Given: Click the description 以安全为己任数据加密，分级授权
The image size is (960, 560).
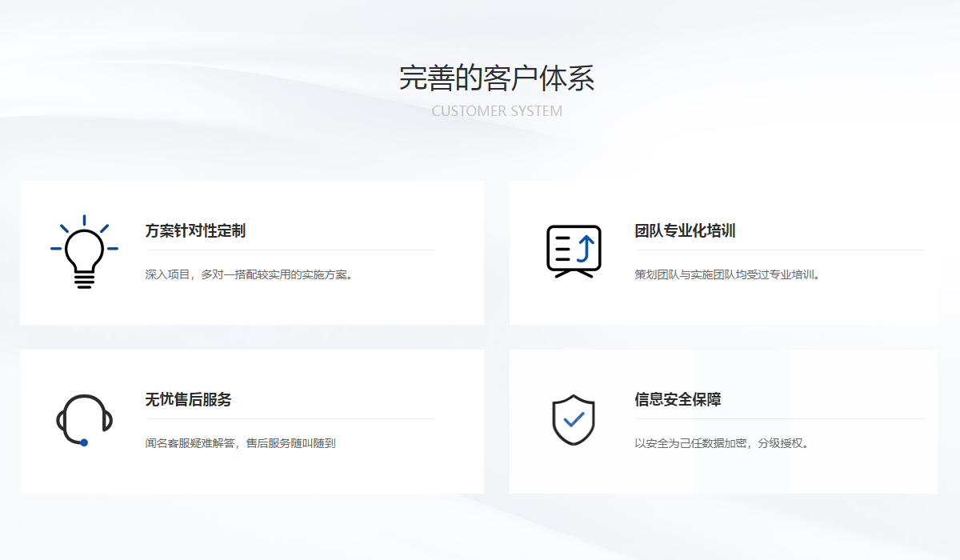Looking at the screenshot, I should (722, 443).
